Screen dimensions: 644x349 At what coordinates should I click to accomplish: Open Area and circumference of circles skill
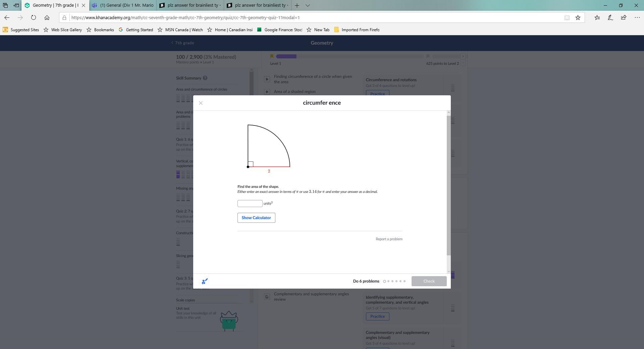[202, 90]
